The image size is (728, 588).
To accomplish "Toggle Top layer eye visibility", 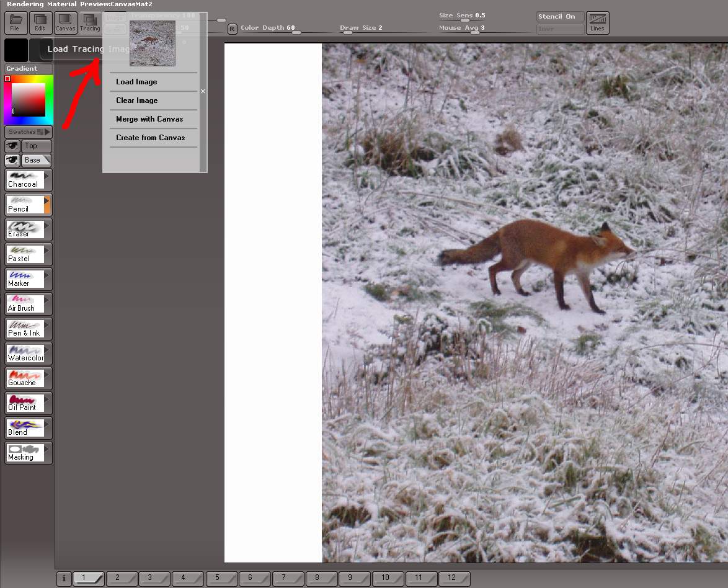I will (x=12, y=146).
